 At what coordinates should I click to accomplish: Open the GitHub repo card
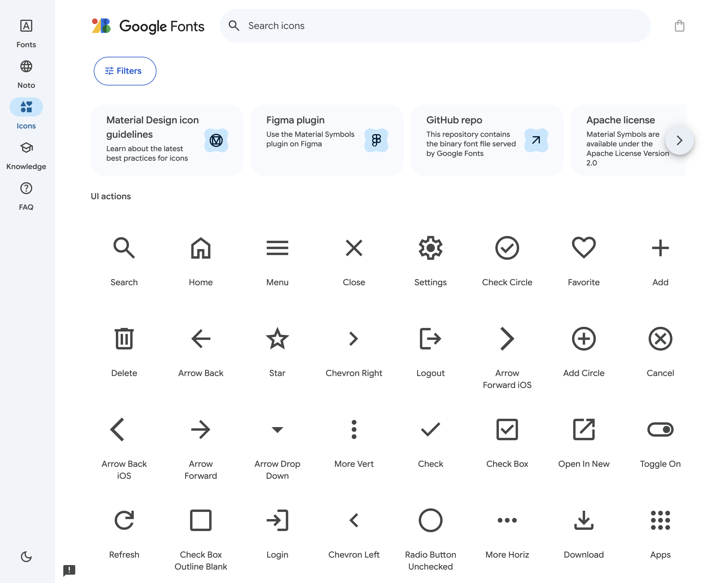point(487,140)
